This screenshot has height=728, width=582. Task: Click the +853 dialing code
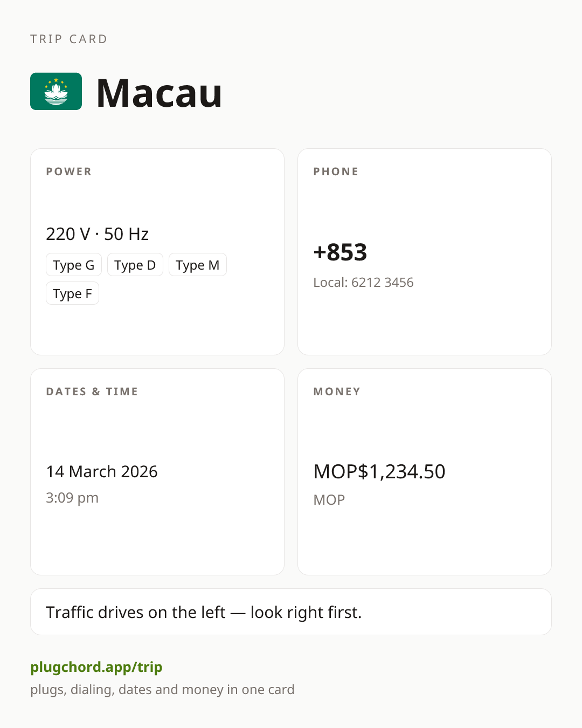click(x=340, y=252)
